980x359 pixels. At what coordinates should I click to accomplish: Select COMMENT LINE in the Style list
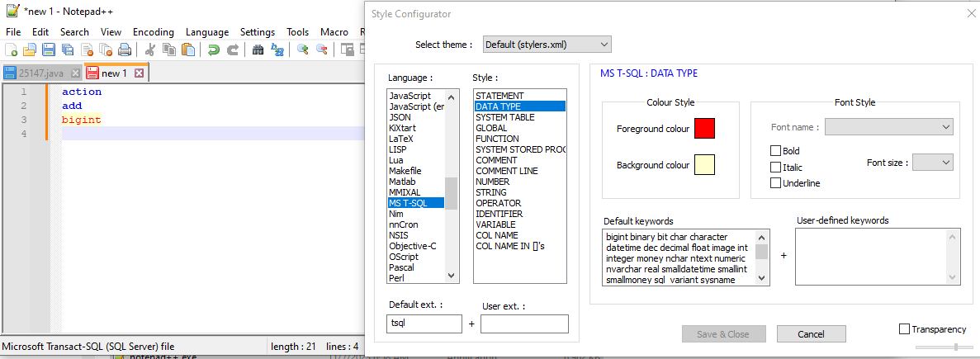coord(519,171)
